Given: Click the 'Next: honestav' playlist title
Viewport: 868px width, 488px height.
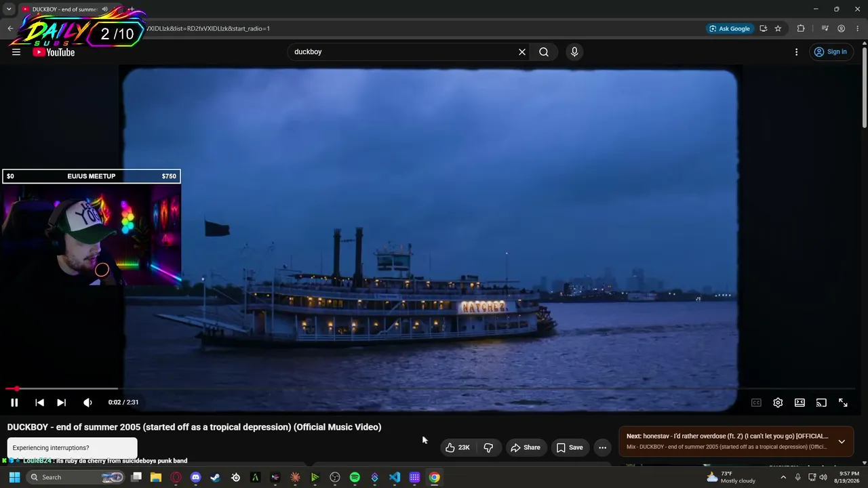Looking at the screenshot, I should click(x=727, y=436).
